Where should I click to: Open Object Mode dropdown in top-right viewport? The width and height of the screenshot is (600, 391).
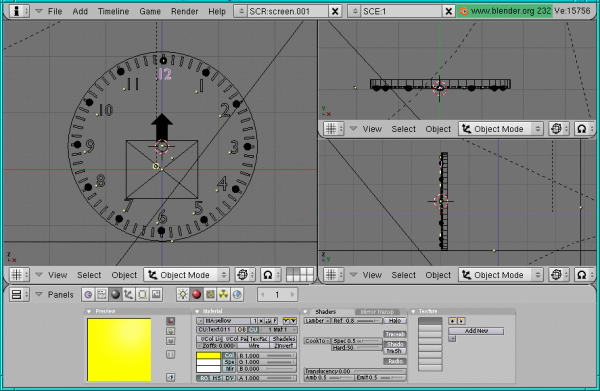[501, 129]
